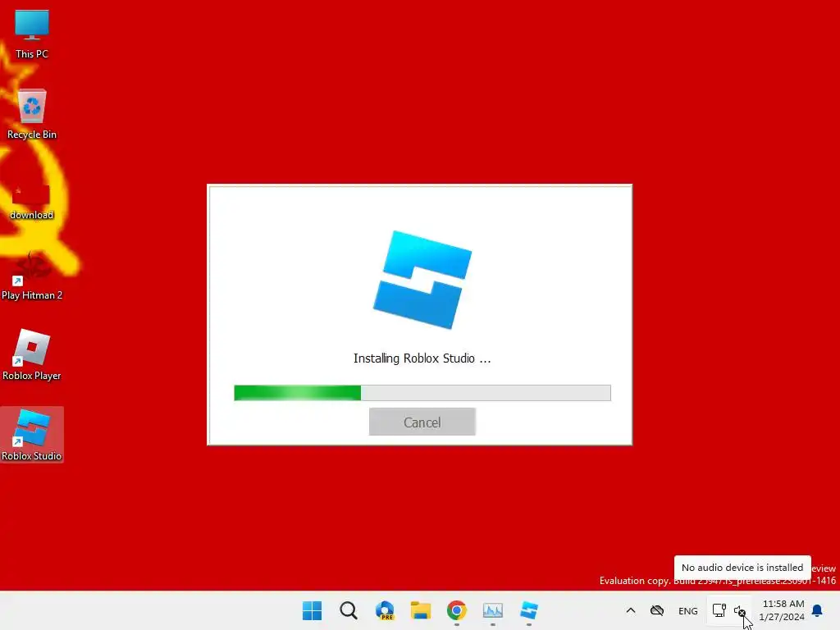
Task: Click the OneDrive cloud tray icon
Action: point(657,610)
